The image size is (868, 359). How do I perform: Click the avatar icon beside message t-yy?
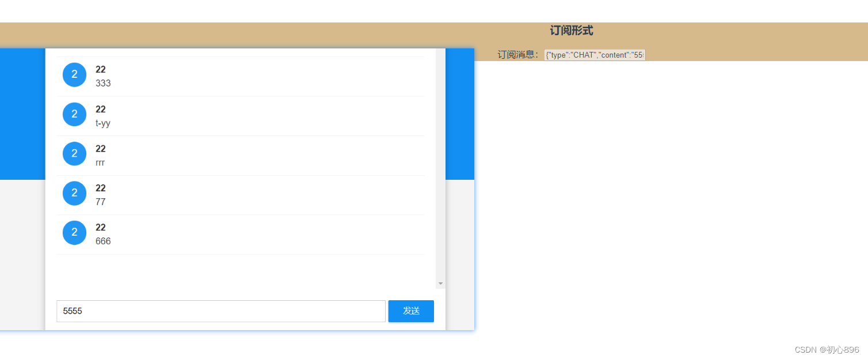[74, 114]
